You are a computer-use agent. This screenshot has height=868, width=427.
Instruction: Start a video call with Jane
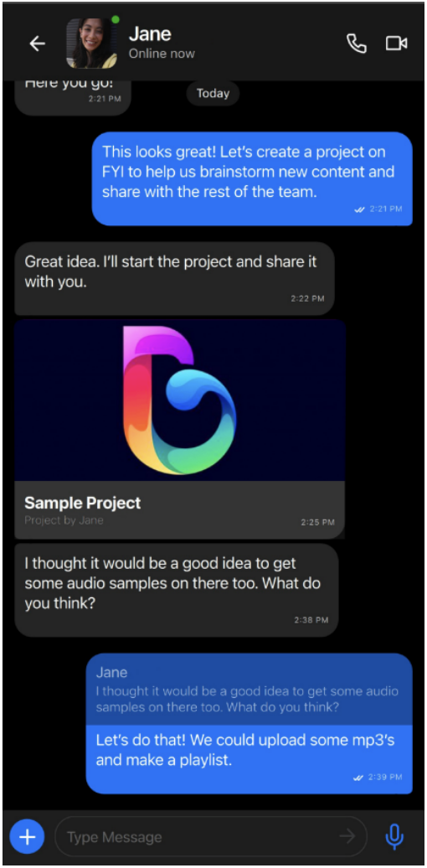pos(397,44)
